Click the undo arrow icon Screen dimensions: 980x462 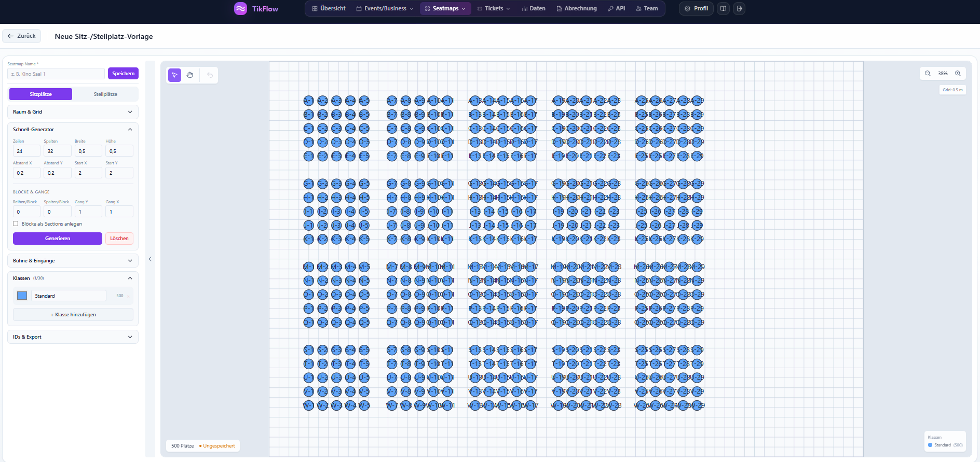[210, 75]
